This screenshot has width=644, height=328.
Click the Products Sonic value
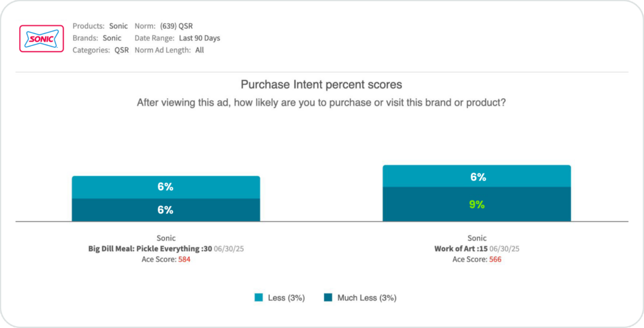118,26
